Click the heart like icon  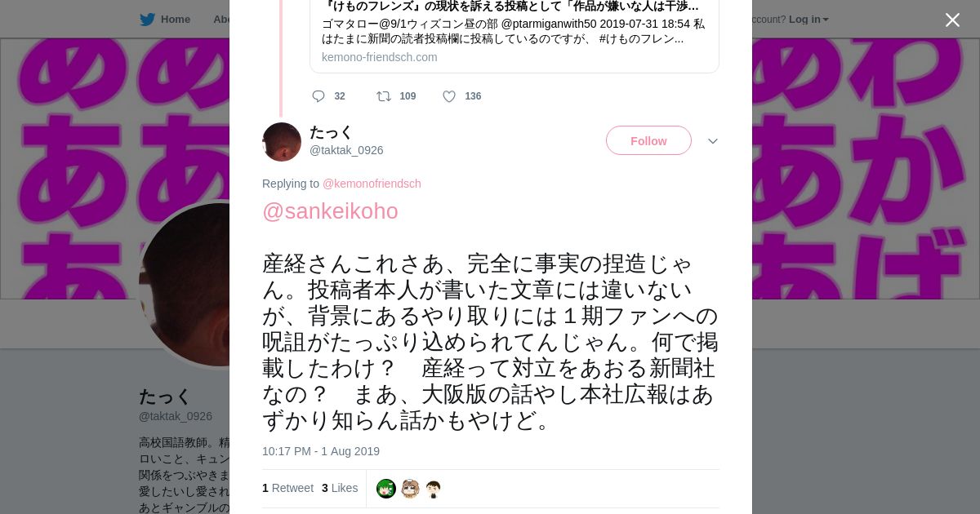[x=449, y=96]
